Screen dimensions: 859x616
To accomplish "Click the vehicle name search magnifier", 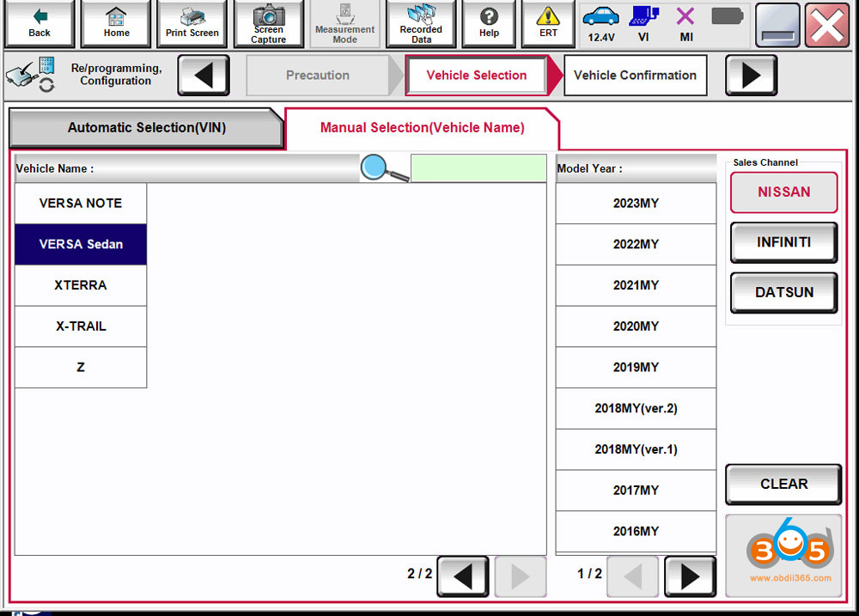I will pyautogui.click(x=384, y=168).
